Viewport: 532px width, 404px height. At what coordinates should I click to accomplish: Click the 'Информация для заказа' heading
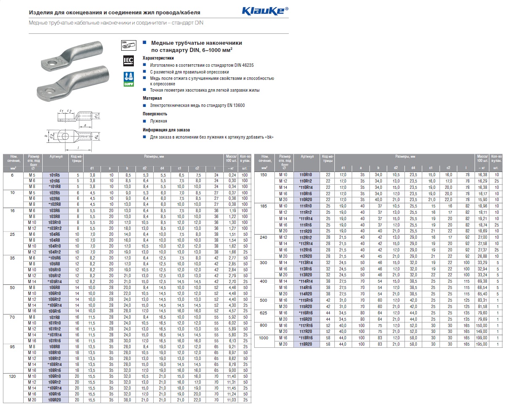(166, 130)
